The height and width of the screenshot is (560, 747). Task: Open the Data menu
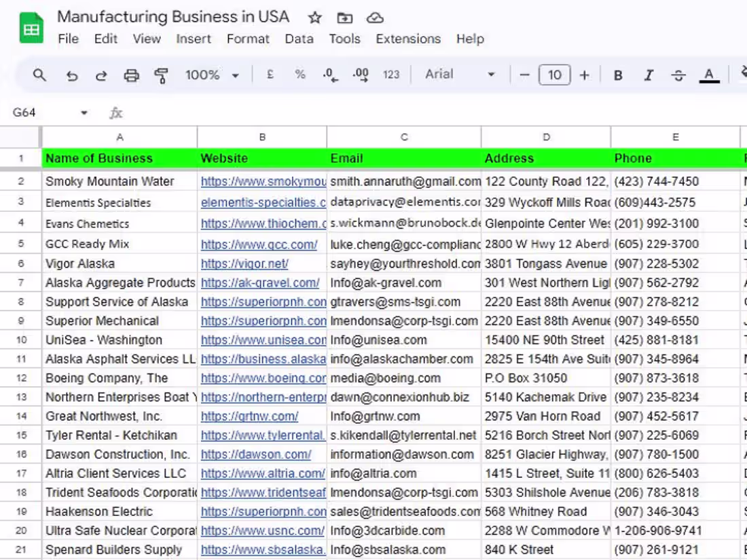pos(299,39)
